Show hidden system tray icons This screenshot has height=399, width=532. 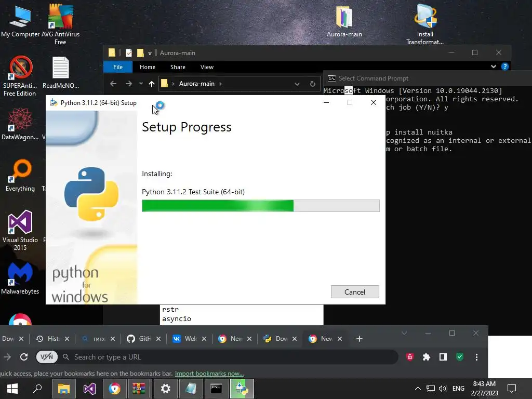coord(418,389)
